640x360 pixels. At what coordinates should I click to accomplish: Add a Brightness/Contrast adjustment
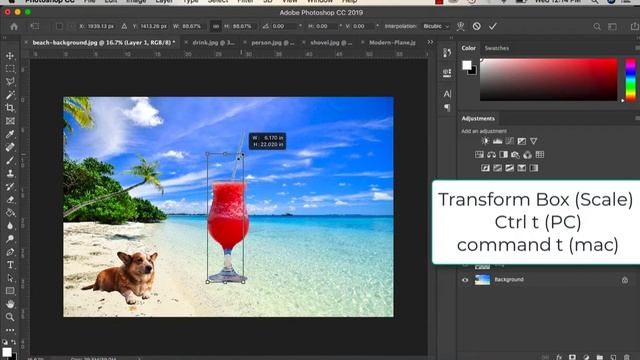(x=485, y=141)
